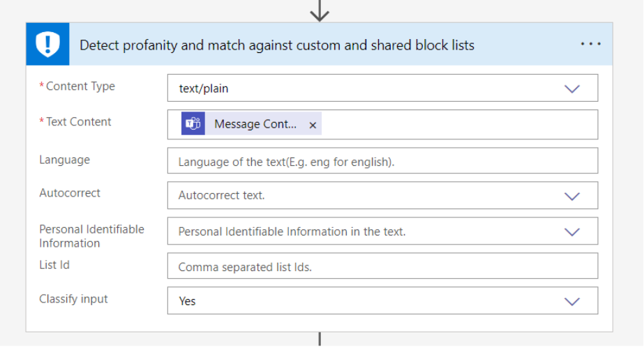
Task: Expand the Content Type dropdown chevron
Action: pyautogui.click(x=572, y=88)
